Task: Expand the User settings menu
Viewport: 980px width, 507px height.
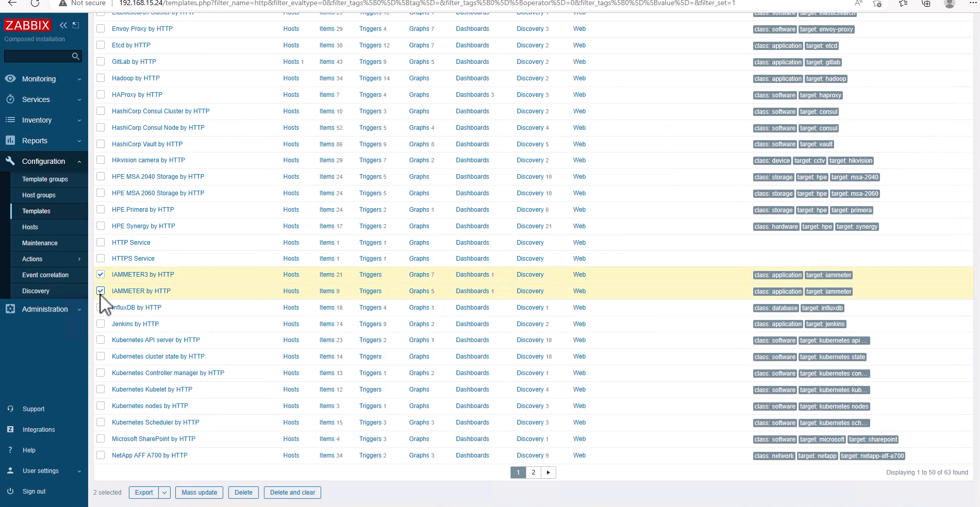Action: 79,471
